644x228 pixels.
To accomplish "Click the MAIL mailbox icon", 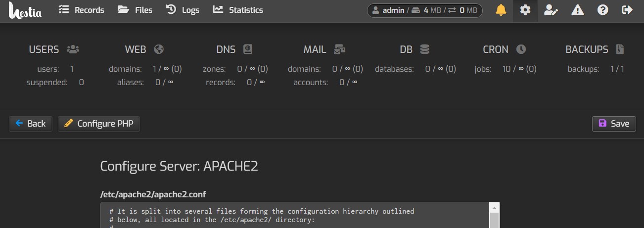I will click(x=340, y=49).
